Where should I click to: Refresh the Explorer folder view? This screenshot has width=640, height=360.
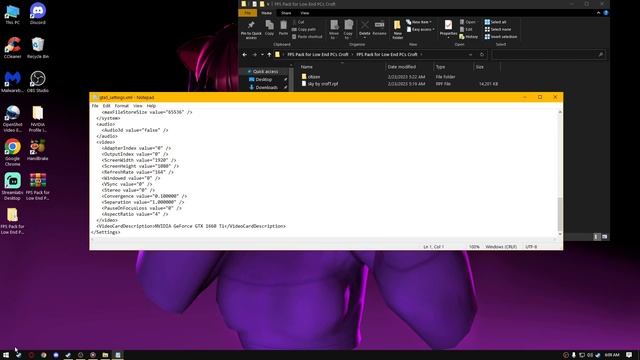pos(482,55)
